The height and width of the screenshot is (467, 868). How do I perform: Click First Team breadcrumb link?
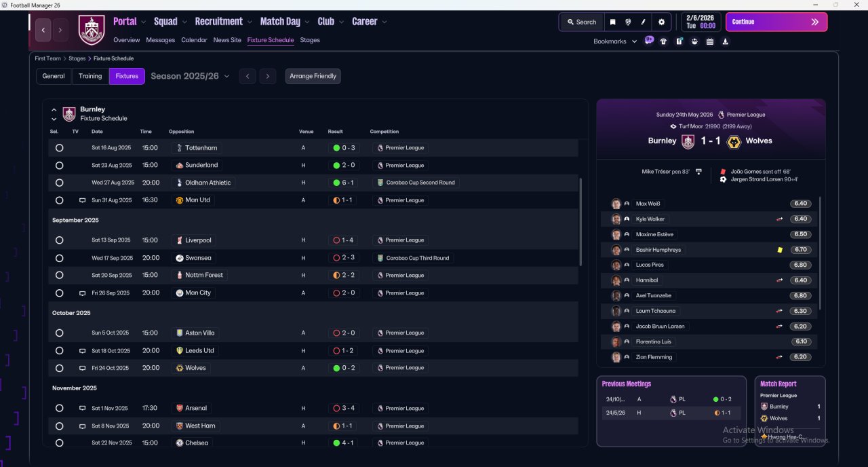coord(48,58)
